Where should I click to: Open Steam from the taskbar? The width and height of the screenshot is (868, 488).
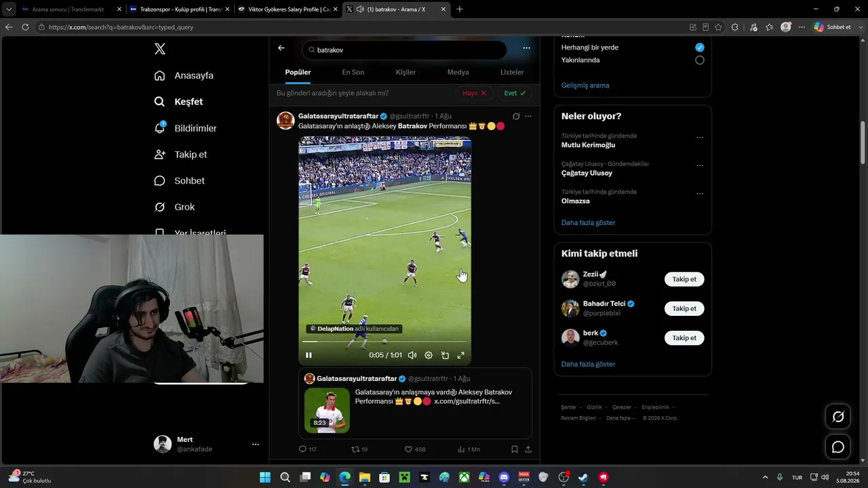click(583, 477)
